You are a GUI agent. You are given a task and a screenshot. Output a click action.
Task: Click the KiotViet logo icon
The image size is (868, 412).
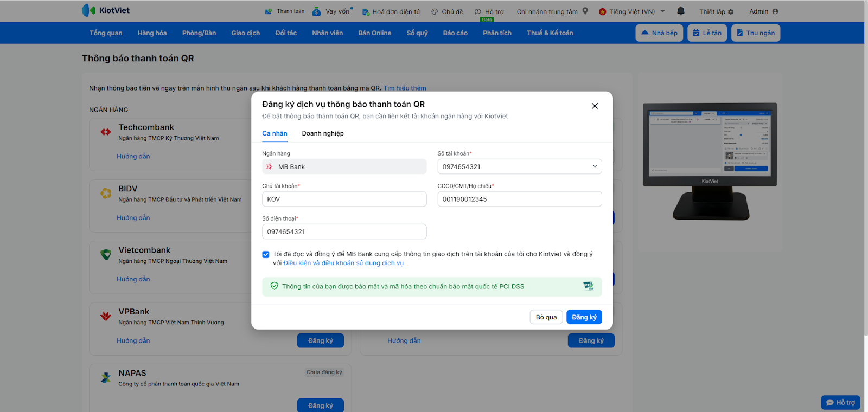pos(88,10)
